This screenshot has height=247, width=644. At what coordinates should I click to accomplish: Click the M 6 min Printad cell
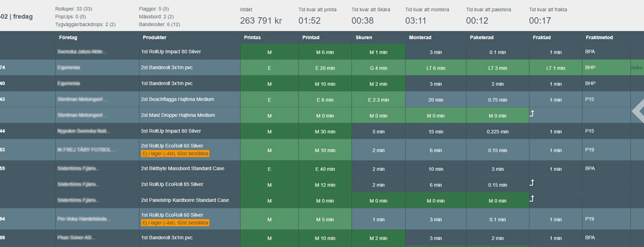click(x=325, y=52)
